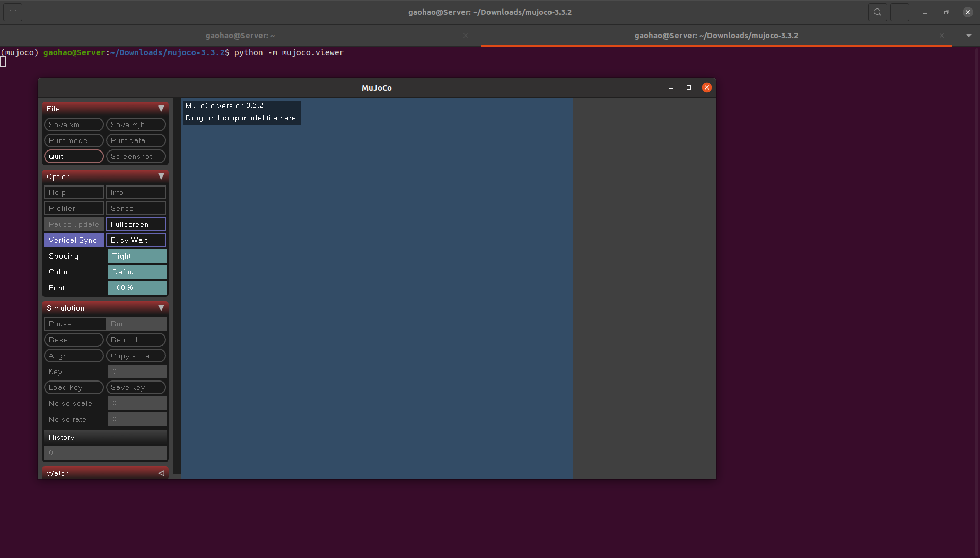Click the Reset button
Image resolution: width=980 pixels, height=558 pixels.
pyautogui.click(x=74, y=340)
